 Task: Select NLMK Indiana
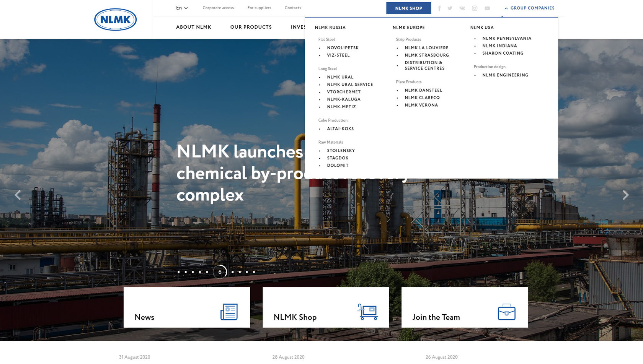click(499, 45)
